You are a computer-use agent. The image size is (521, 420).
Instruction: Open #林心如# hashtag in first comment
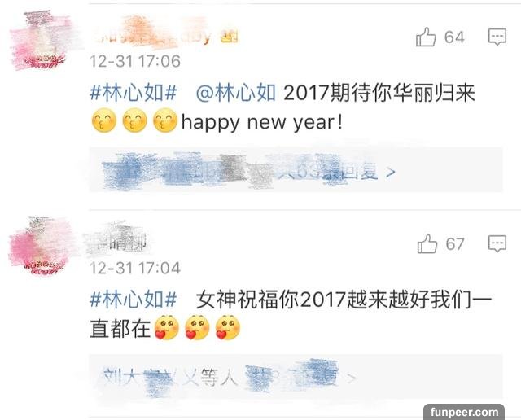(134, 93)
